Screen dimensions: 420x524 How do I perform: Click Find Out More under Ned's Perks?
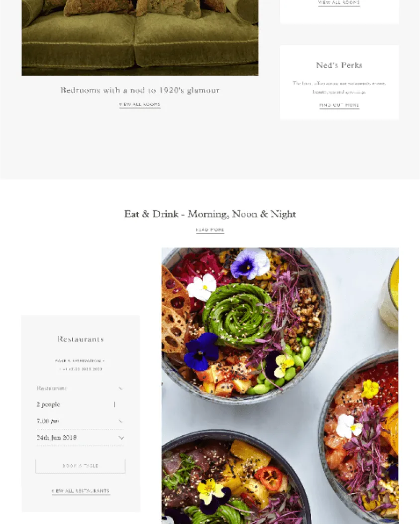click(x=339, y=105)
